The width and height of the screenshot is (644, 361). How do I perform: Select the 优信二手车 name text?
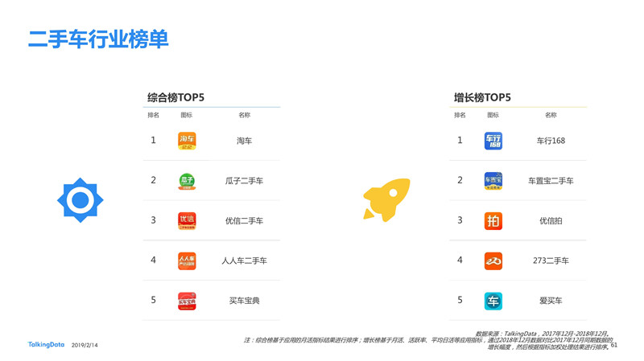point(245,221)
